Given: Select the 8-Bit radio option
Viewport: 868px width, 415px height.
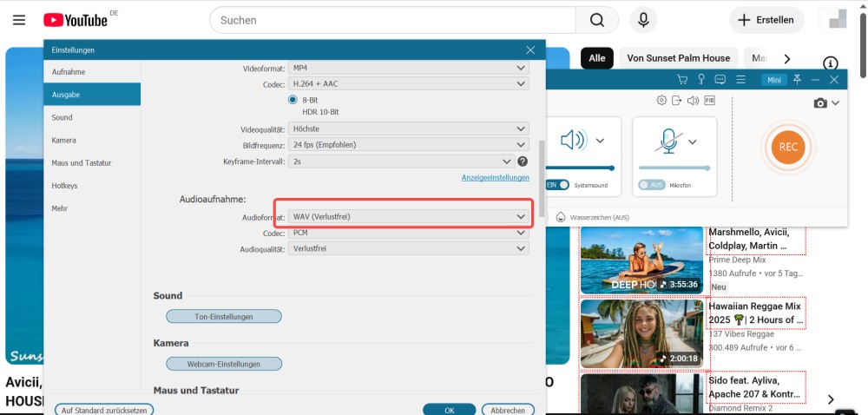Looking at the screenshot, I should pos(293,100).
